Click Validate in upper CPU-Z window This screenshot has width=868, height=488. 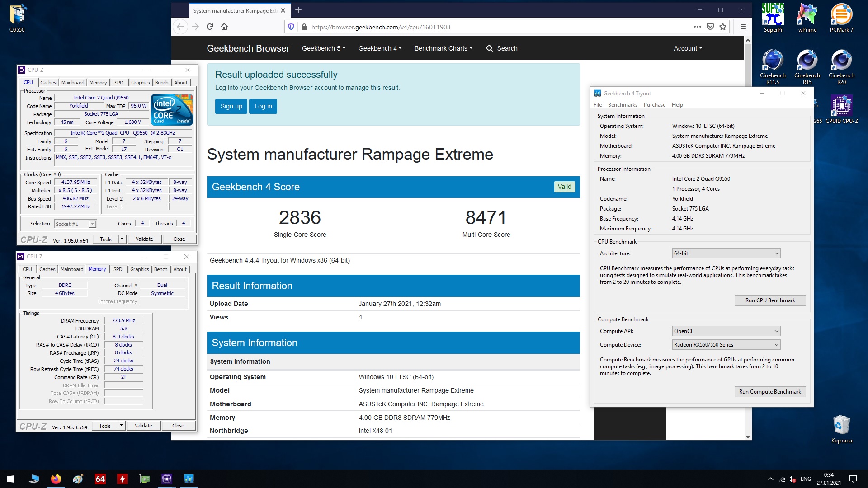pos(144,239)
